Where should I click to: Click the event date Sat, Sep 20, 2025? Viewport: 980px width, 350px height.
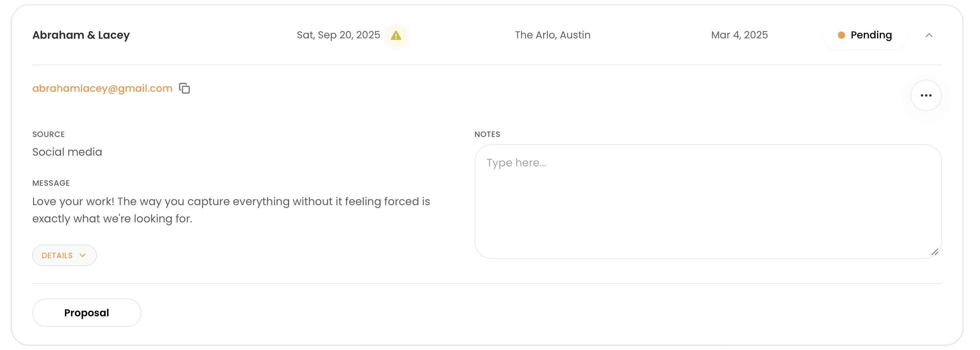pyautogui.click(x=338, y=35)
